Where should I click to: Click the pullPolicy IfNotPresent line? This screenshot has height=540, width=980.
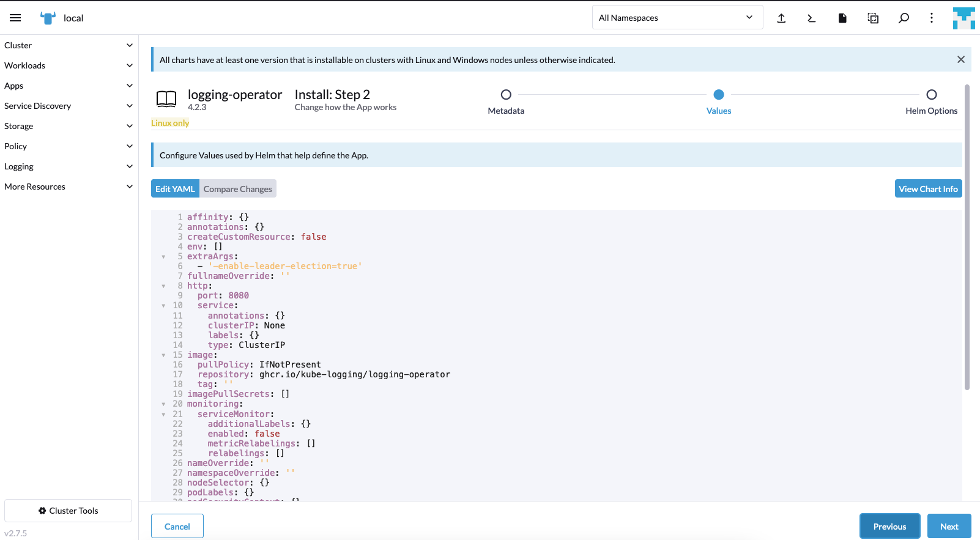tap(259, 364)
